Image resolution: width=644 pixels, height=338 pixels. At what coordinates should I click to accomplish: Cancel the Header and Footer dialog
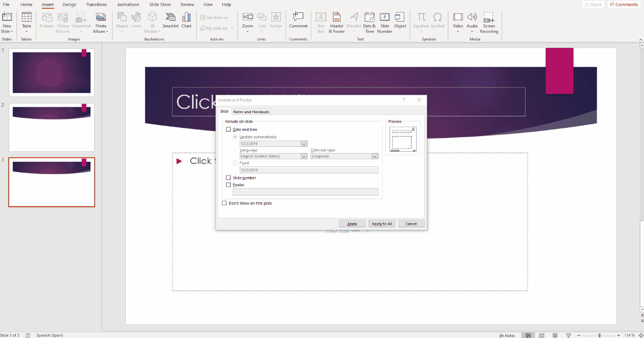point(412,224)
